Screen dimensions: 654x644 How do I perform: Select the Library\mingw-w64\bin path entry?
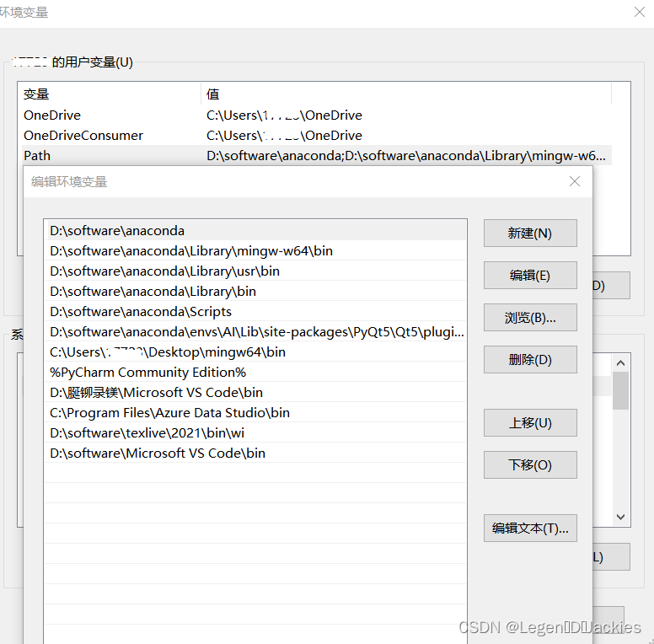(255, 250)
